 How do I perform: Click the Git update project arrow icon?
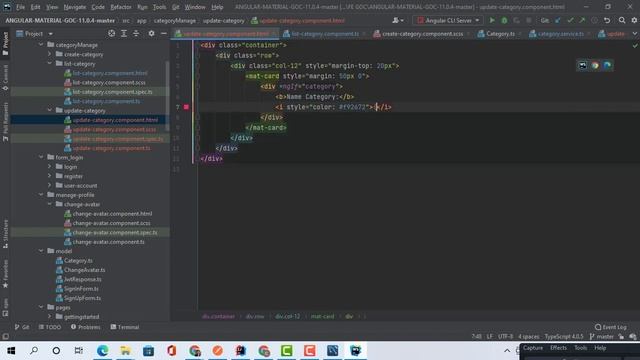558,20
